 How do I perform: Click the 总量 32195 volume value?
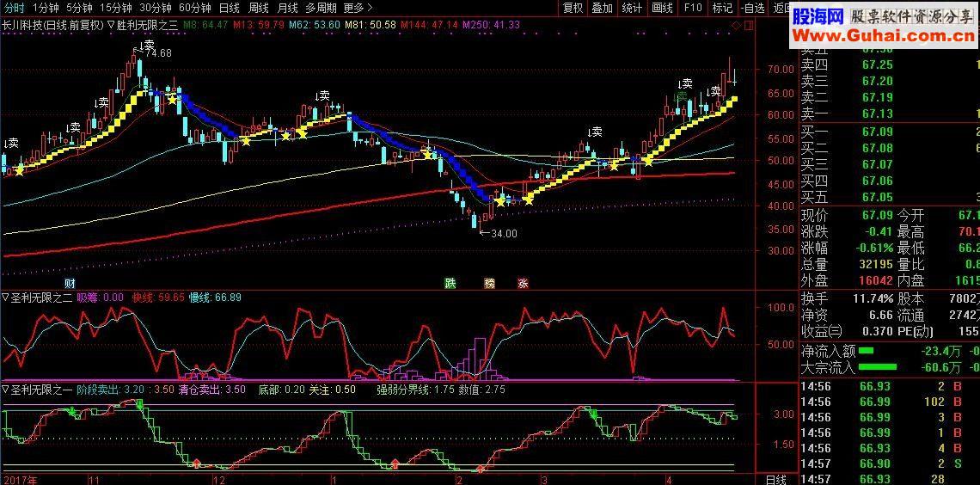875,265
